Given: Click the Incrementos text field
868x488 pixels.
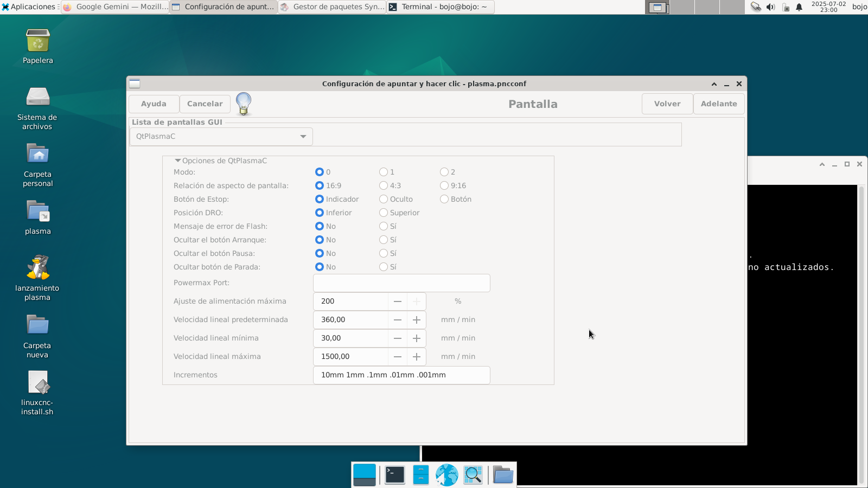Looking at the screenshot, I should (401, 375).
